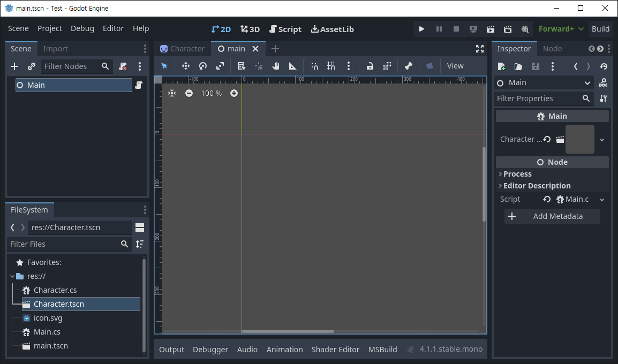
Task: Open documentation icon next to Main
Action: tap(603, 83)
